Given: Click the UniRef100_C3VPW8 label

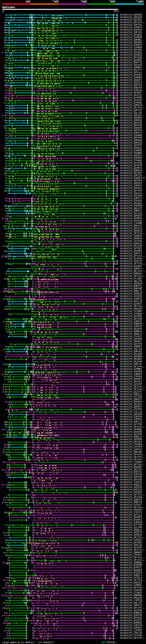Looking at the screenshot, I should tap(131, 223).
